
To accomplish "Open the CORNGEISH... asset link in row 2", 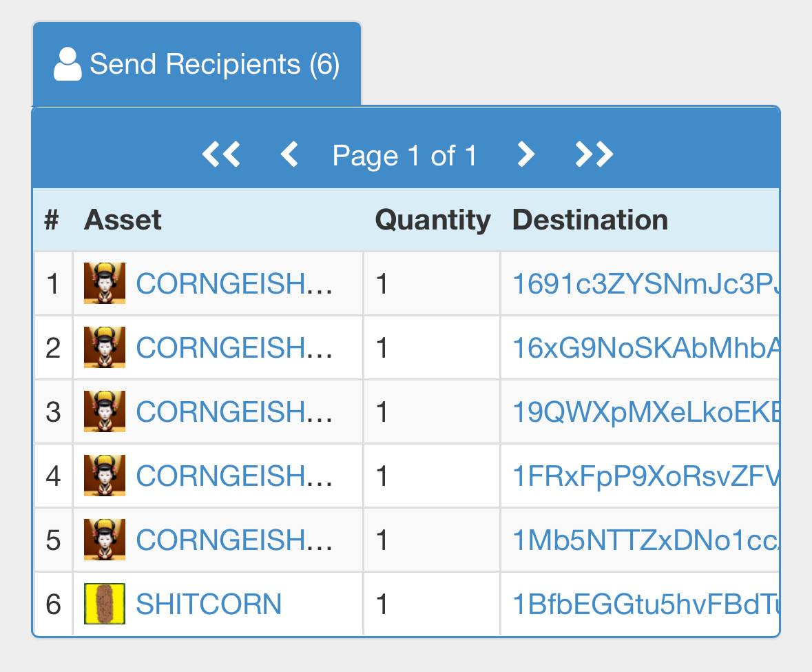I will coord(234,347).
